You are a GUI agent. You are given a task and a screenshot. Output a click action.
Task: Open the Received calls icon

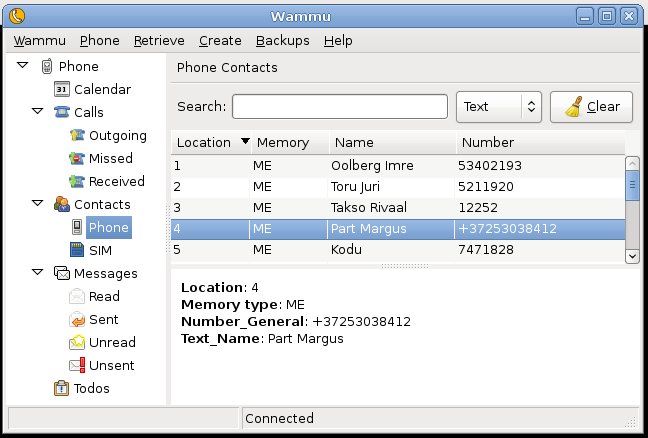(x=77, y=182)
